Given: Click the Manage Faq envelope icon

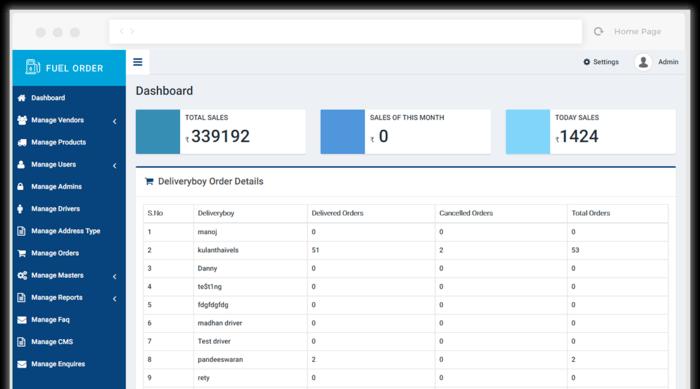Looking at the screenshot, I should [x=21, y=320].
